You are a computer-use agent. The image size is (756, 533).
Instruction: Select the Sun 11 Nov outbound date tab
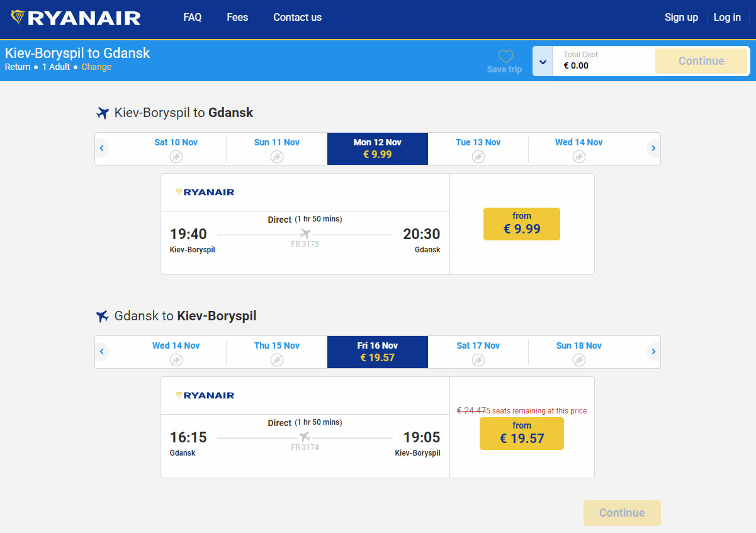coord(277,149)
